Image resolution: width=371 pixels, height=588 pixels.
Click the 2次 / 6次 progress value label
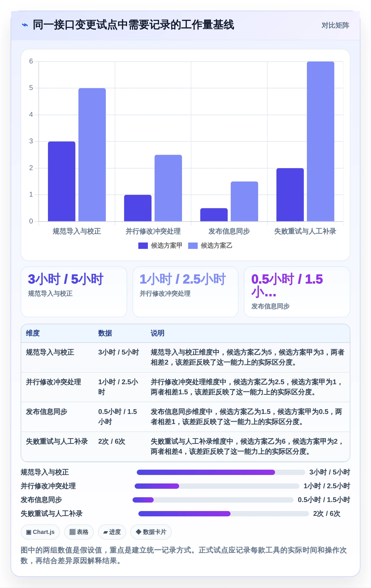click(x=327, y=514)
